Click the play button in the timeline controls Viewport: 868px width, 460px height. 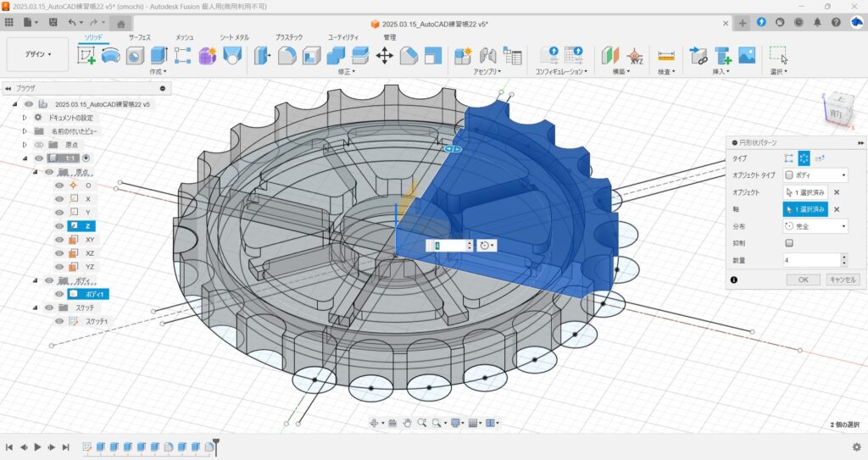point(37,446)
